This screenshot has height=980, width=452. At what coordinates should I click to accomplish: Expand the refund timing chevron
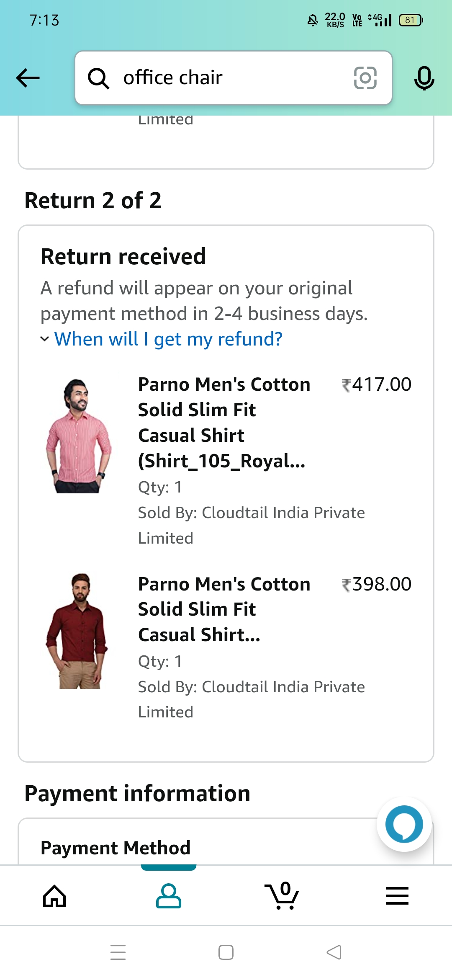tap(45, 339)
